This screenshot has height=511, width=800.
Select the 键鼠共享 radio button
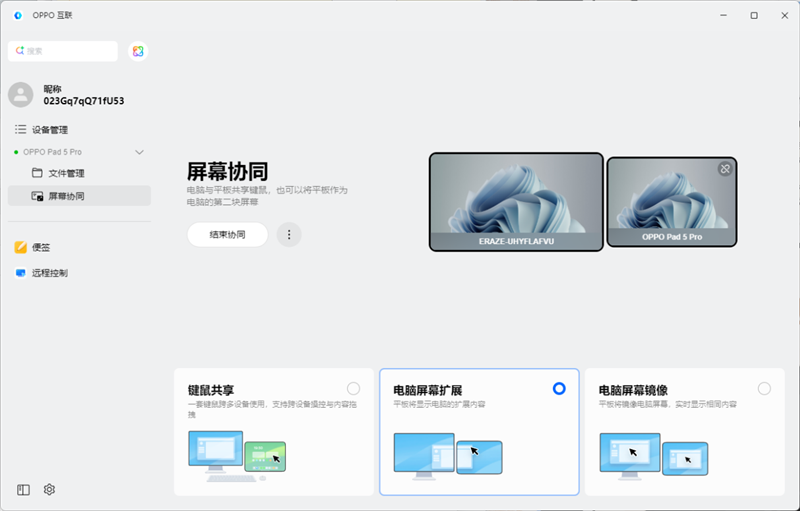point(353,389)
